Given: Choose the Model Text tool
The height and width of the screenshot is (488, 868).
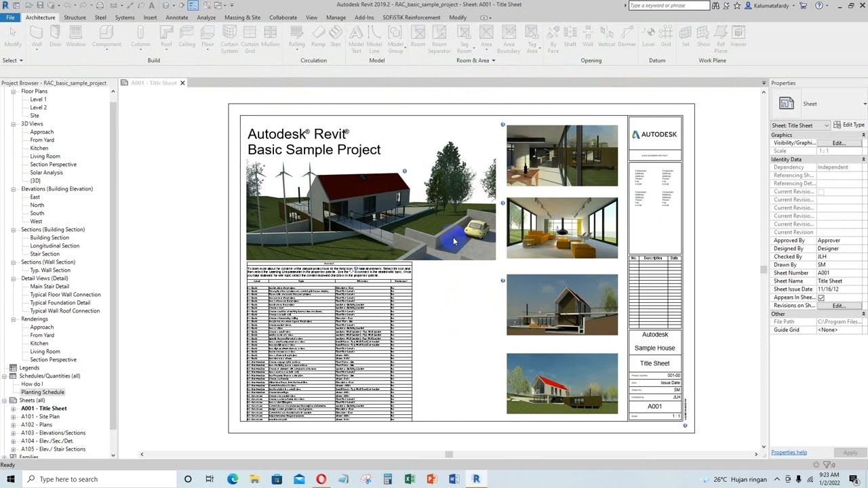Looking at the screenshot, I should pyautogui.click(x=355, y=39).
